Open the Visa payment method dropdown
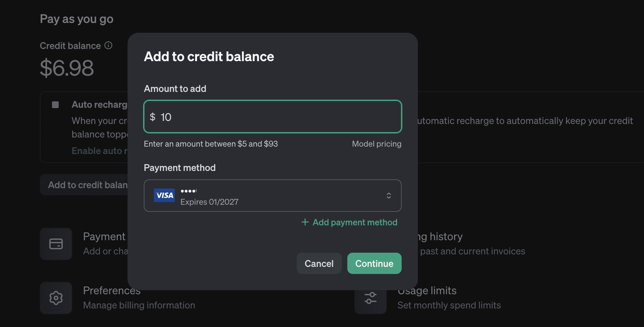This screenshot has height=327, width=644. [272, 196]
